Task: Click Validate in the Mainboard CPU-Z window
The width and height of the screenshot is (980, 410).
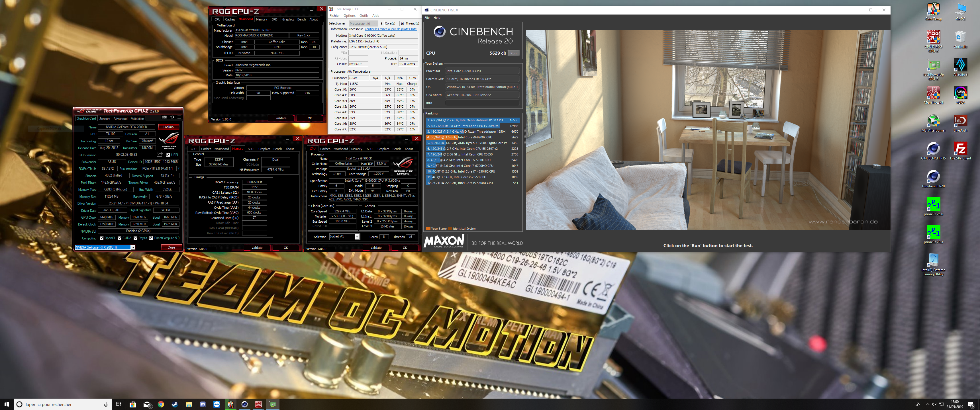Action: pos(281,118)
